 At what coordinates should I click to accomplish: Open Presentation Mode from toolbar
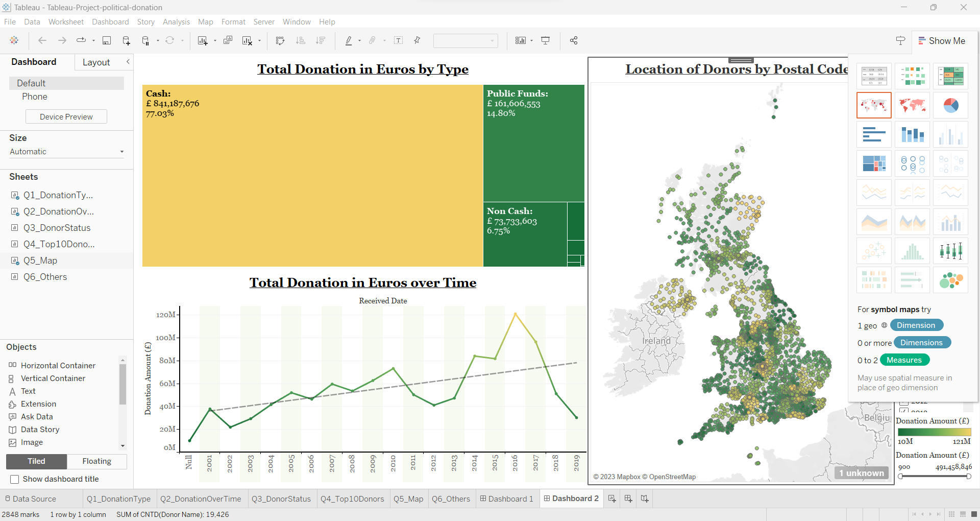pyautogui.click(x=546, y=41)
